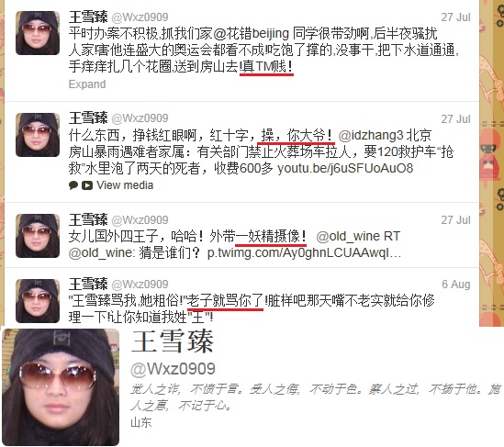Click the large @Wxz0909 profile handle
The height and width of the screenshot is (447, 504).
pos(173,369)
